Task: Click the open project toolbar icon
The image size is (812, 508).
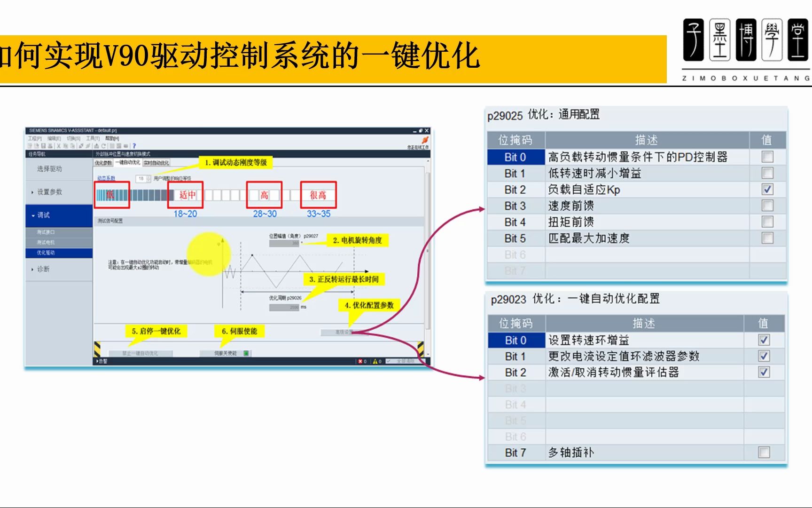Action: coord(36,146)
